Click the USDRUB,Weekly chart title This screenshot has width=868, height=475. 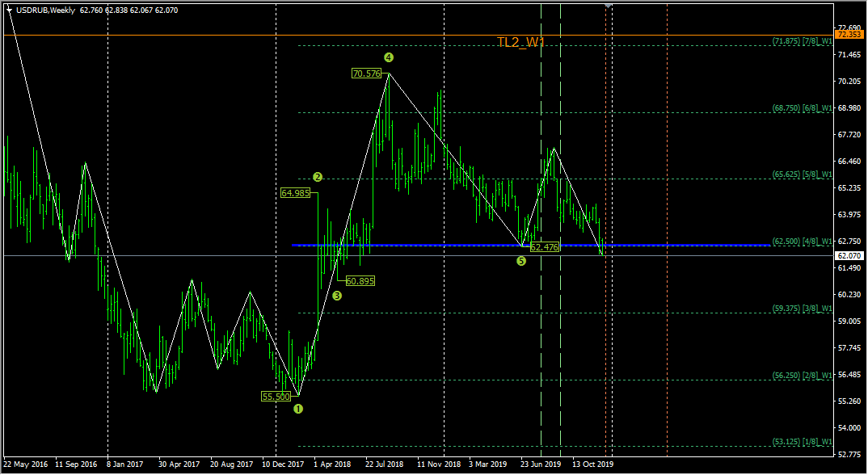[45, 10]
